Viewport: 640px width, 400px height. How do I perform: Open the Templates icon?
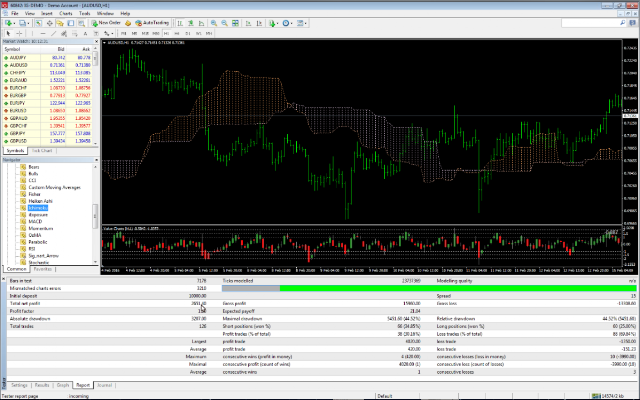coord(300,23)
